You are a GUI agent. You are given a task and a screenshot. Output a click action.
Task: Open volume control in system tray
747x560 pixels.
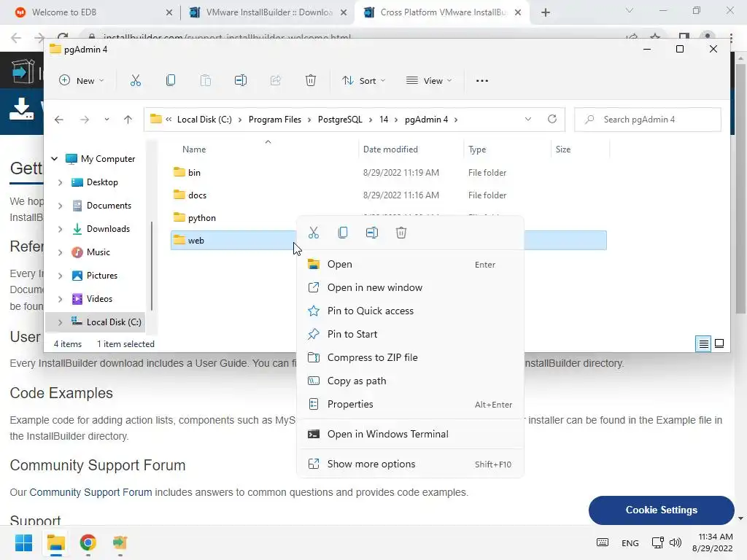click(x=676, y=542)
